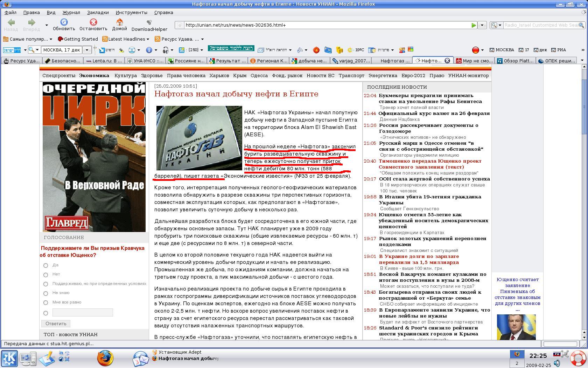The image size is (588, 368).
Task: Switch to the 'Lenta.ru' browser tab
Action: (104, 61)
